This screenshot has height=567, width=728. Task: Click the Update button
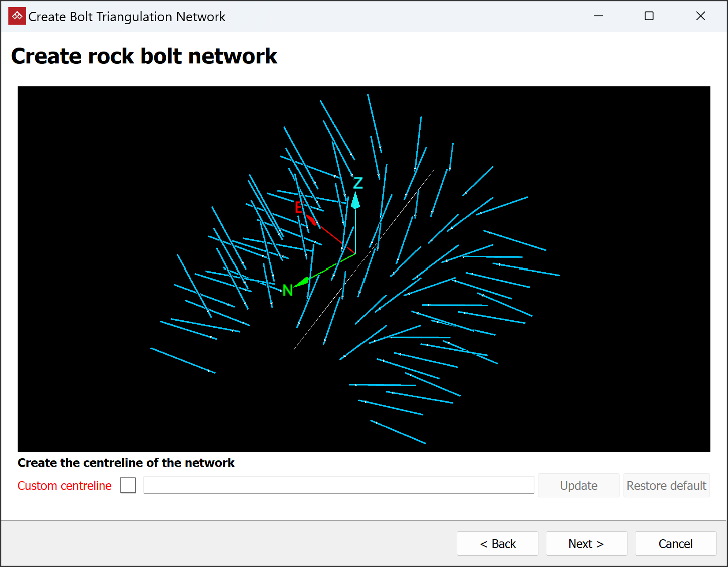tap(579, 485)
